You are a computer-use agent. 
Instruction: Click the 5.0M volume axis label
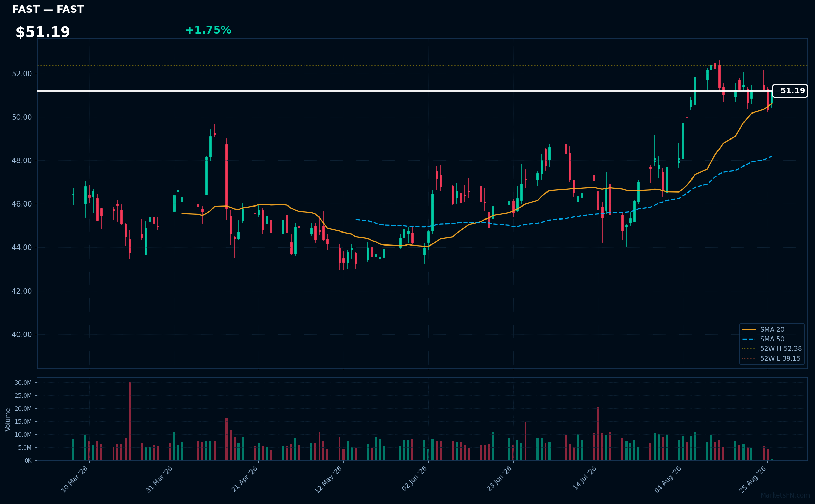25,448
